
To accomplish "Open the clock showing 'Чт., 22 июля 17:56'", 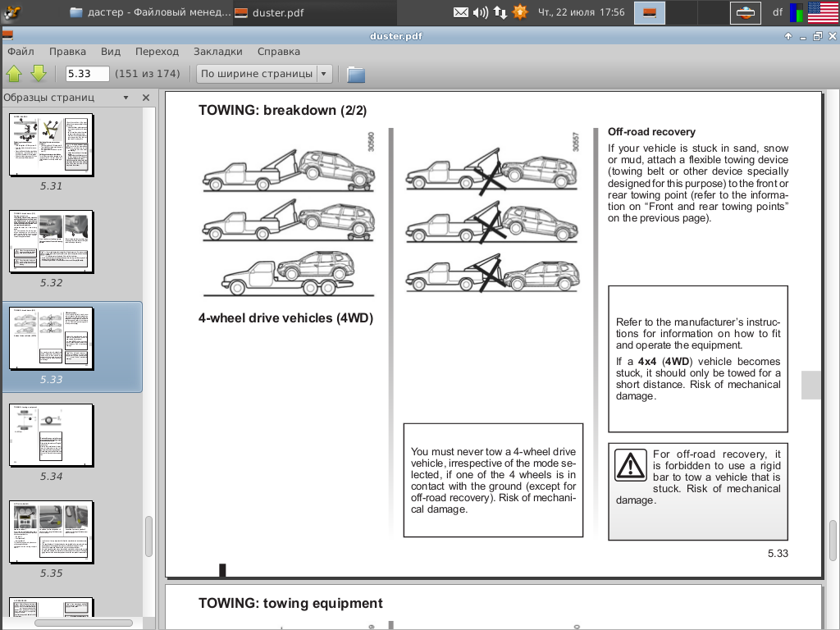I will point(582,12).
